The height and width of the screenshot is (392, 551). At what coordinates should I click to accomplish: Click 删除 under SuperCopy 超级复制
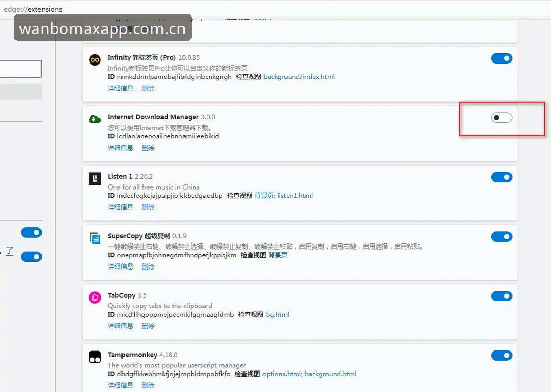pos(148,266)
